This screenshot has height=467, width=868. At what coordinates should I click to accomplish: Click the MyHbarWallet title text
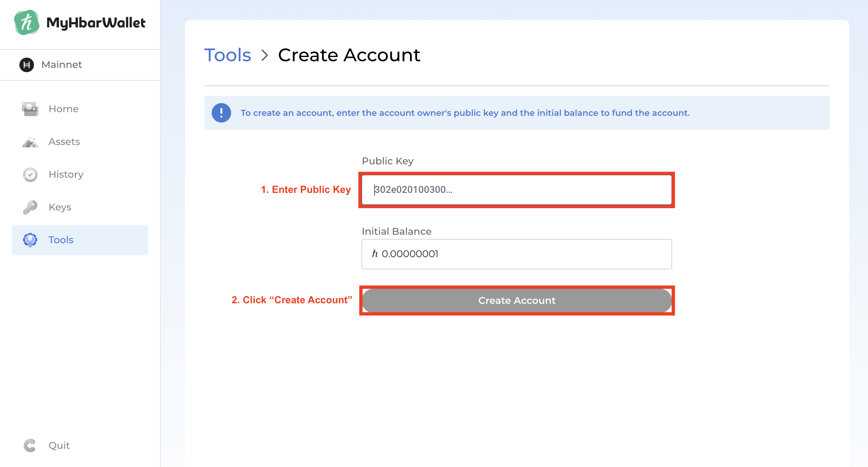click(96, 23)
